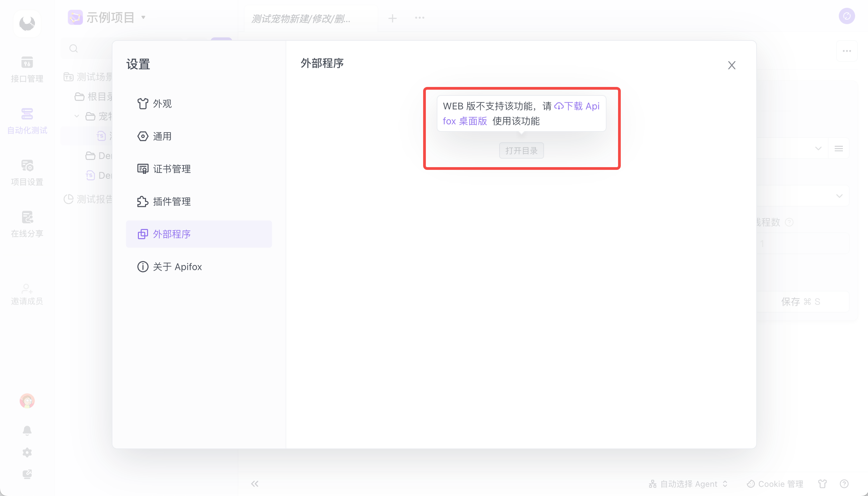
Task: Select 外观 in the settings menu
Action: point(162,104)
